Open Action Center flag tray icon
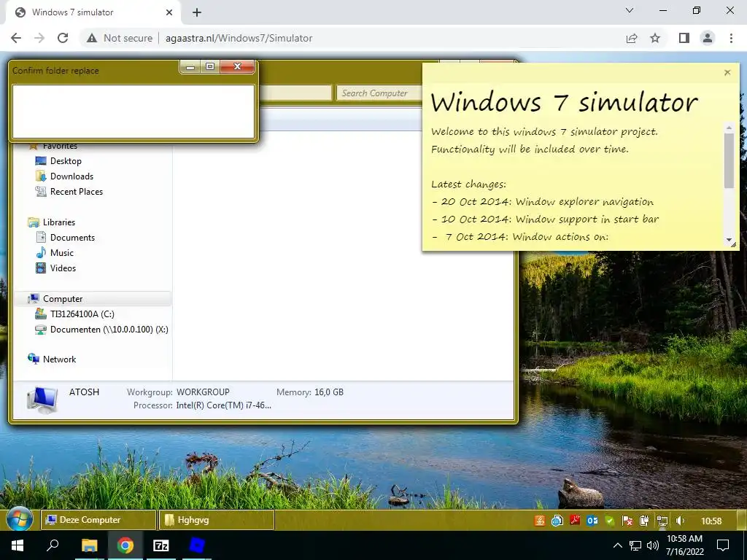Image resolution: width=747 pixels, height=560 pixels. point(627,521)
